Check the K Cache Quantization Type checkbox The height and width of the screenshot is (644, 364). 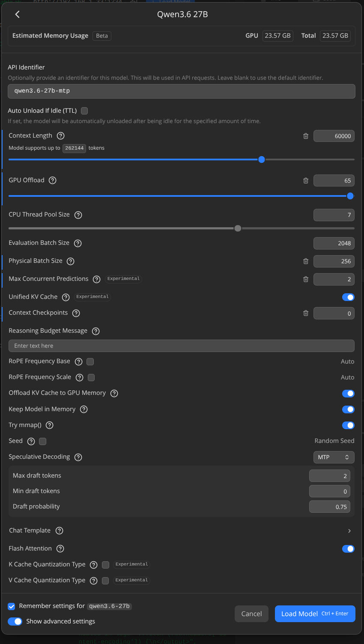pyautogui.click(x=105, y=565)
